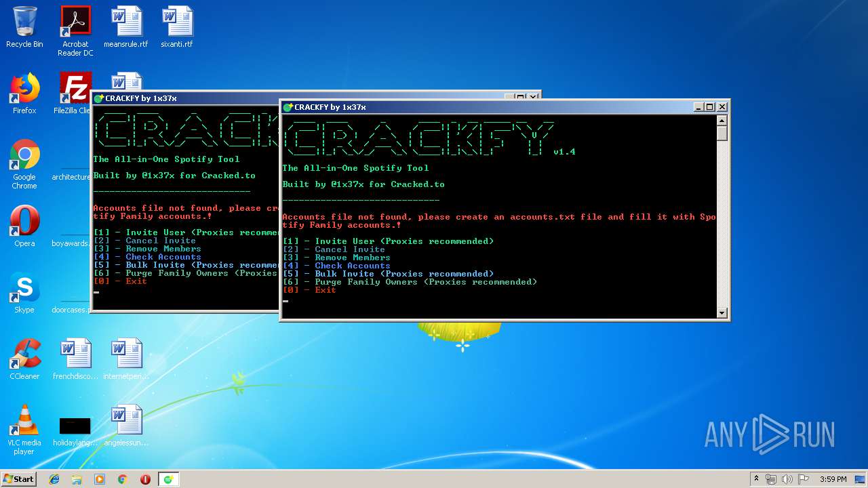Open Windows Explorer folder in taskbar
Image resolution: width=868 pixels, height=488 pixels.
click(x=77, y=479)
